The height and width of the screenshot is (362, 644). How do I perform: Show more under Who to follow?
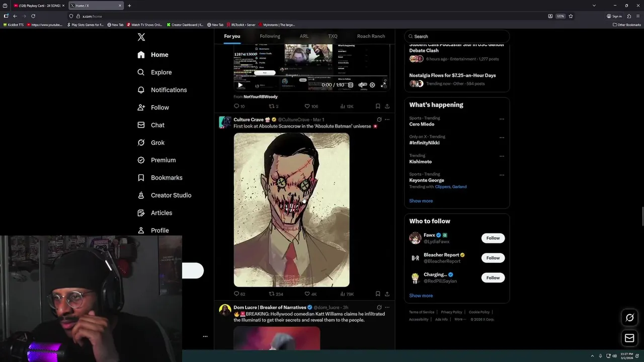click(x=421, y=296)
